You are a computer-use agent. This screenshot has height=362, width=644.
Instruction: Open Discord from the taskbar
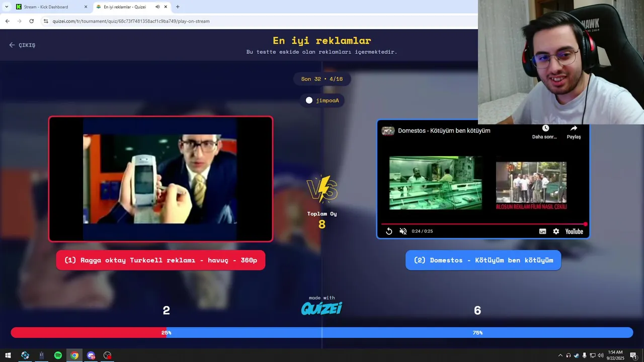(x=91, y=355)
